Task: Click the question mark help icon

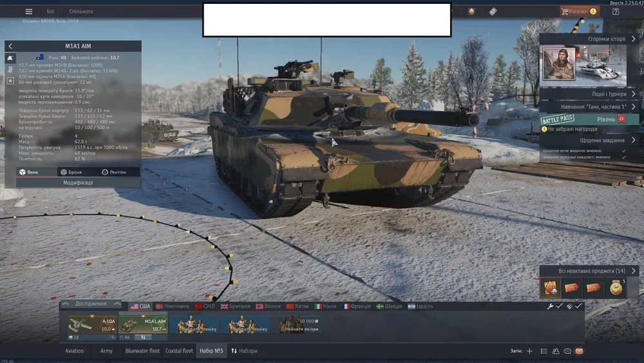Action: point(616,12)
